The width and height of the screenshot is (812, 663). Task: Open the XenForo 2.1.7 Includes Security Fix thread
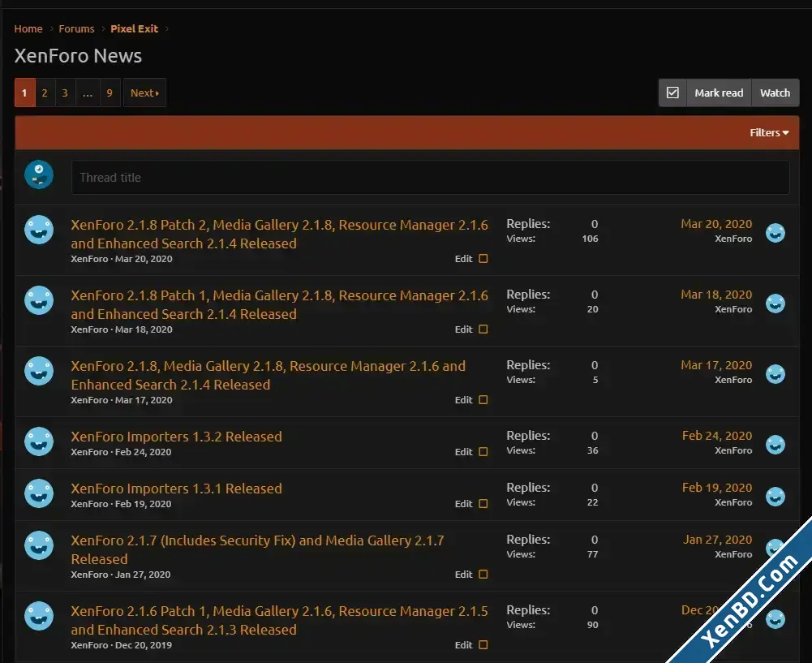click(x=257, y=549)
